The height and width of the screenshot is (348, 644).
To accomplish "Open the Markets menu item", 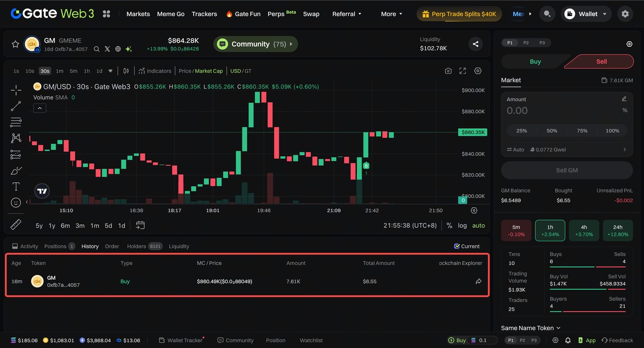I will [138, 14].
